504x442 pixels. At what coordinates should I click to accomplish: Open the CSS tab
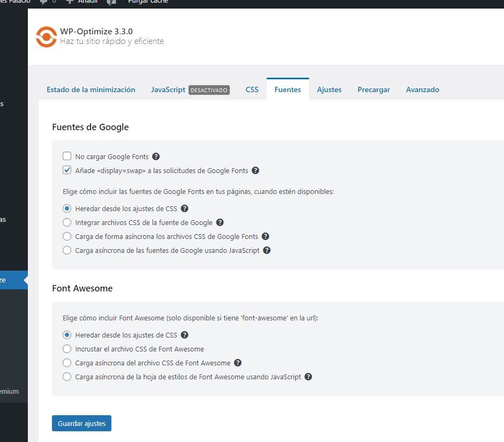point(252,89)
